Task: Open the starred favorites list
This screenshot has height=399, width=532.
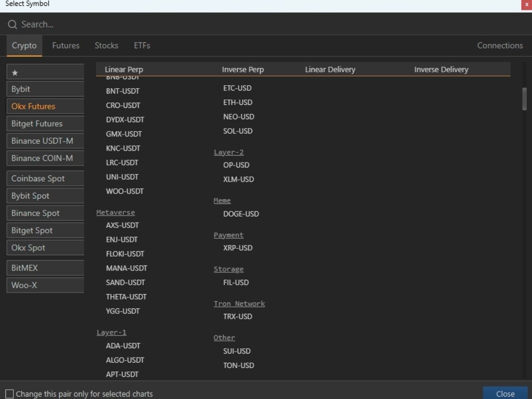Action: point(45,72)
